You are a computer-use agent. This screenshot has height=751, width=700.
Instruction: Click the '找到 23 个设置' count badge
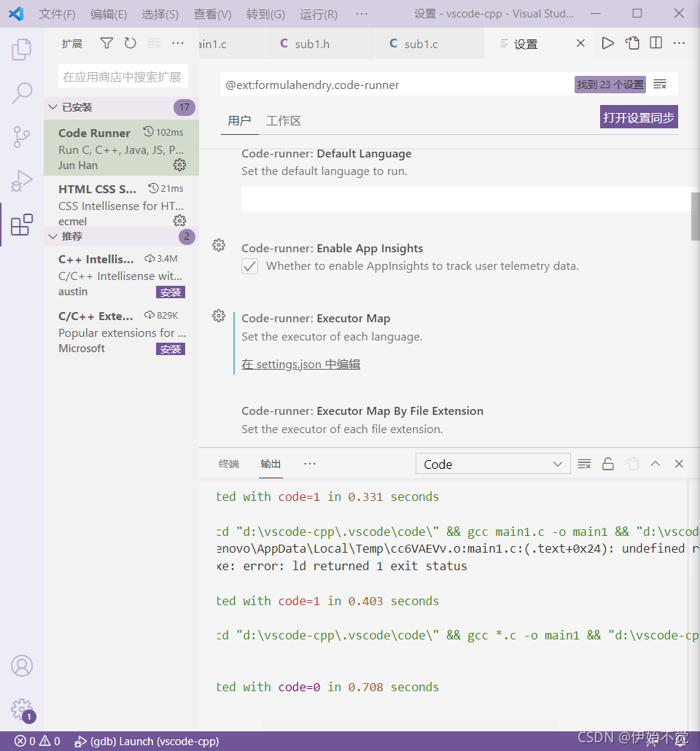(610, 85)
